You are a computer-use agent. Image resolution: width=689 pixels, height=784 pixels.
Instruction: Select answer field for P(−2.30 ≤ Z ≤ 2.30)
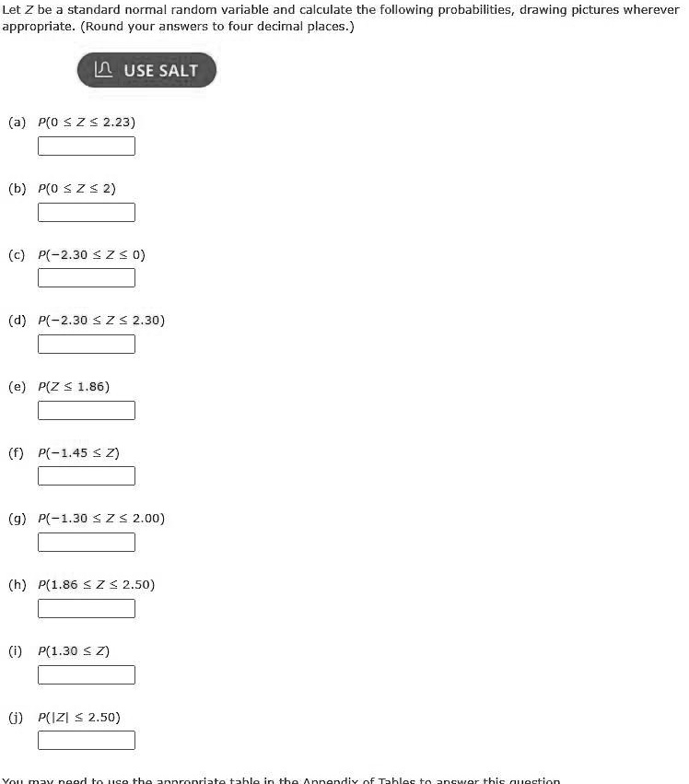click(87, 344)
